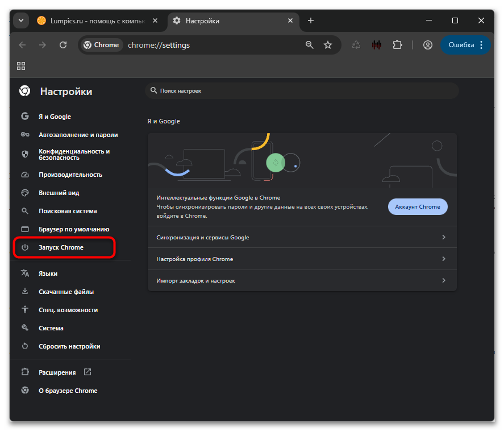
Task: Open the Запуск Chrome section
Action: (x=64, y=247)
